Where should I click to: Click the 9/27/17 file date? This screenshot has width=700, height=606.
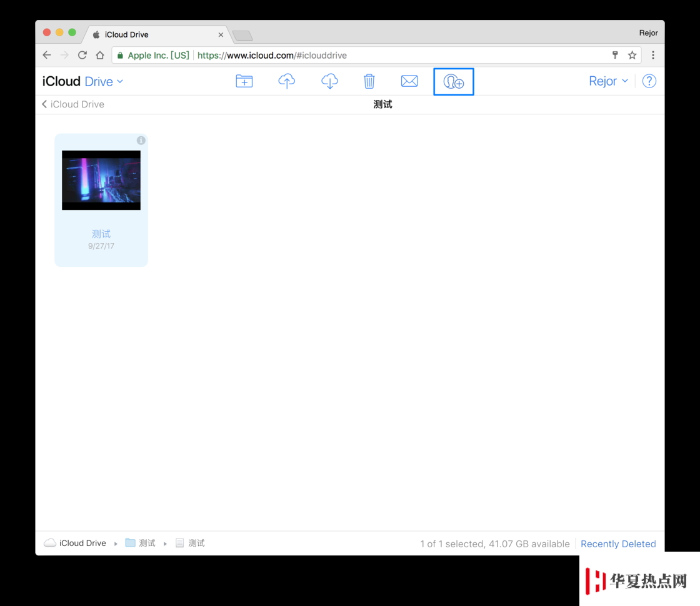coord(101,246)
